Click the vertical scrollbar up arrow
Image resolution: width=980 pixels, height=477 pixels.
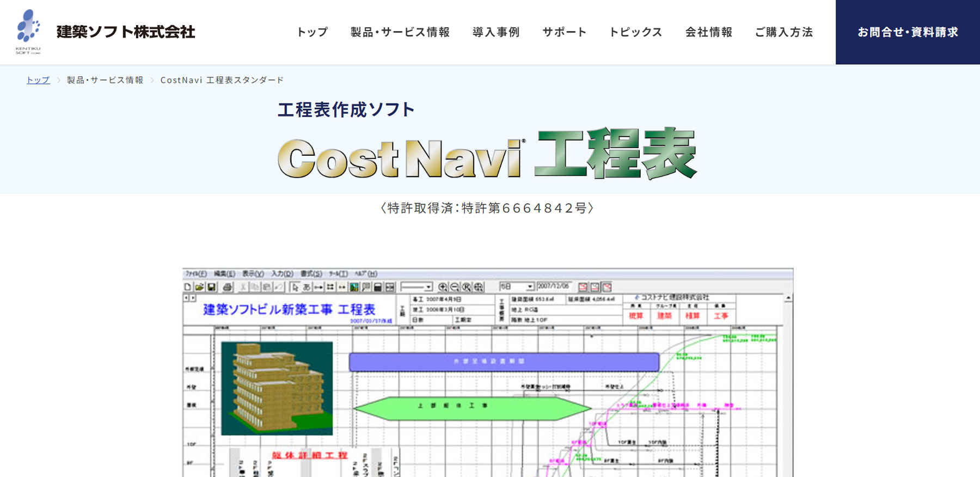tap(788, 298)
